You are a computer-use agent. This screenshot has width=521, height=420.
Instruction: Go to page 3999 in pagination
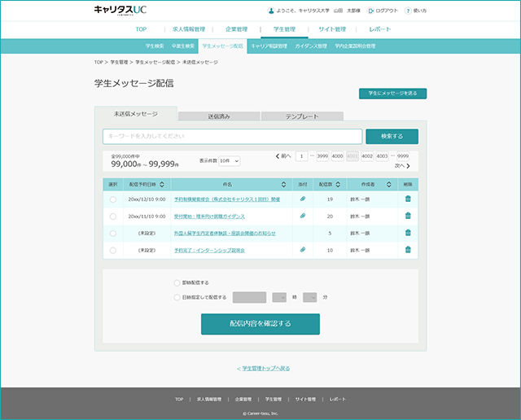322,156
